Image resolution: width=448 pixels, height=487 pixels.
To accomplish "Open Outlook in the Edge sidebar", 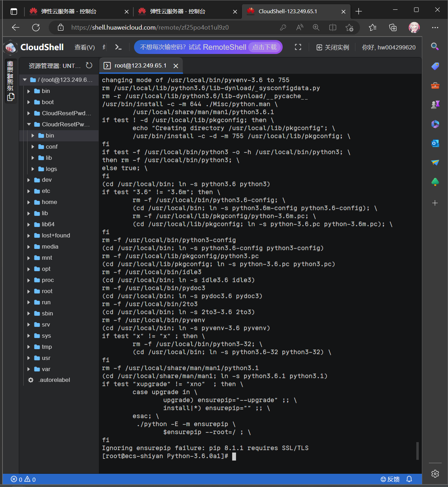I will point(435,143).
